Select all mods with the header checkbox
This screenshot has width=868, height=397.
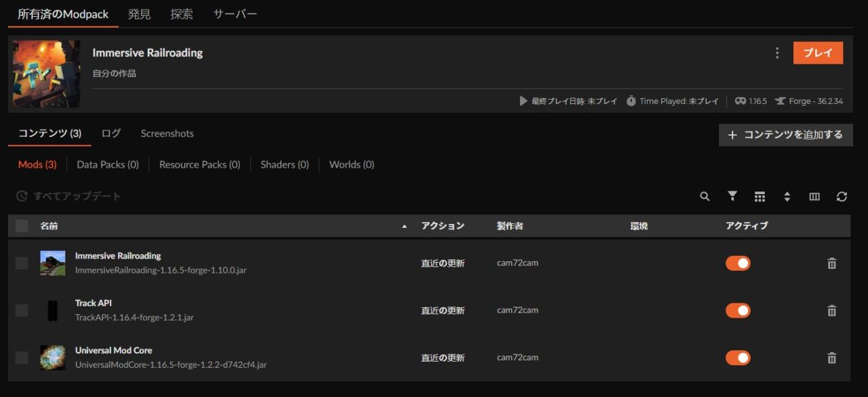point(21,225)
